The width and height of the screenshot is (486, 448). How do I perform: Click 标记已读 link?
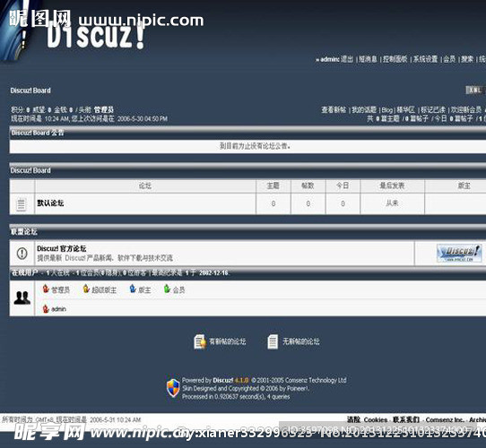point(433,109)
